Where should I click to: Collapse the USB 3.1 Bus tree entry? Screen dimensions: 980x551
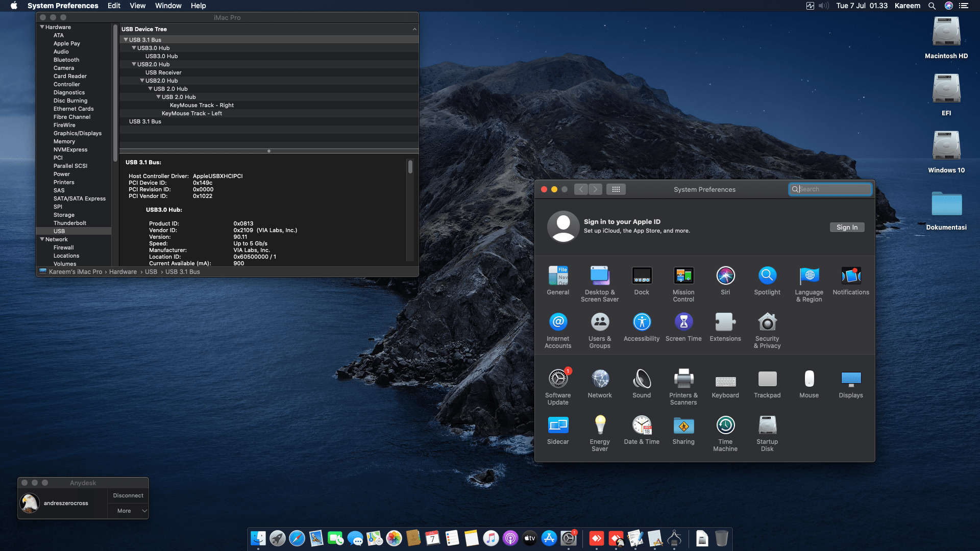126,39
